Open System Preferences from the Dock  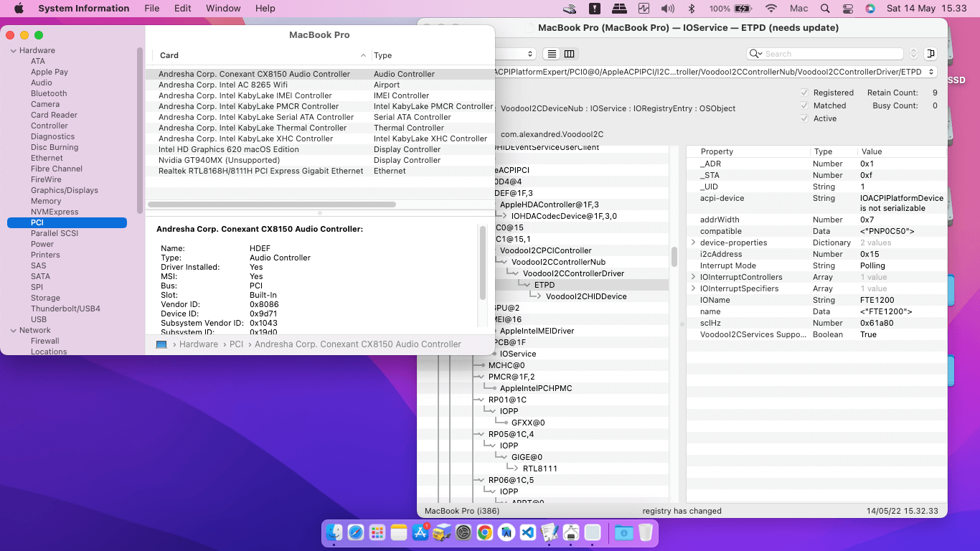coord(463,532)
